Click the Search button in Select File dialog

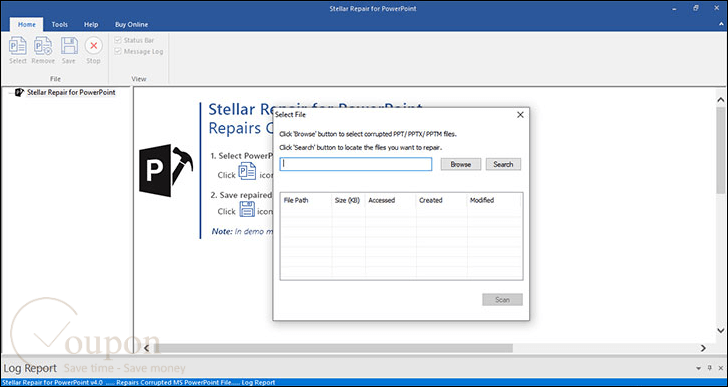point(503,164)
